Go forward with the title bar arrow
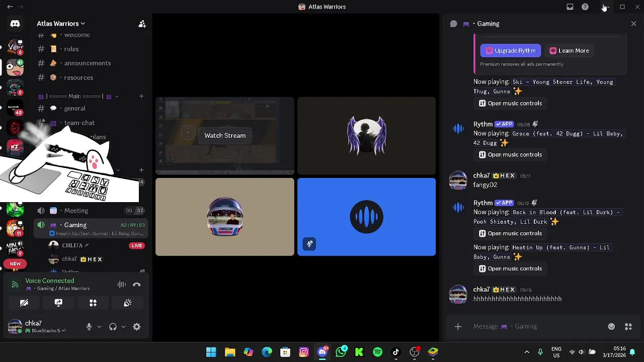The image size is (644, 362). (x=21, y=7)
